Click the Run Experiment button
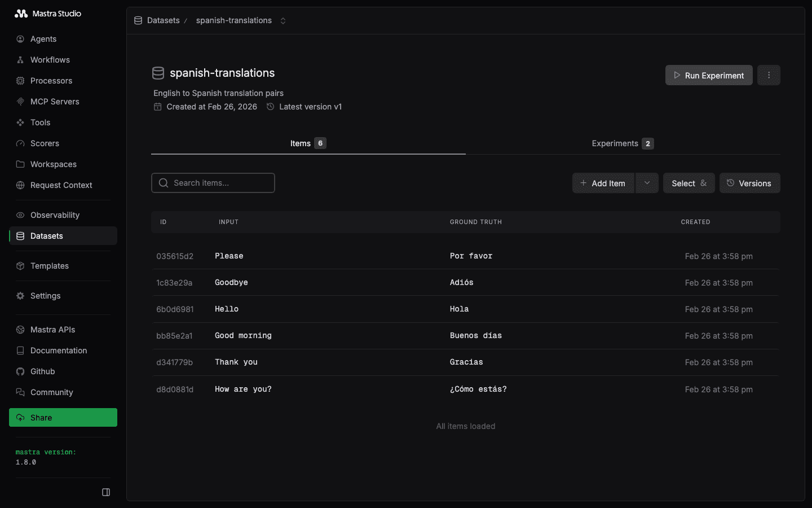 709,76
